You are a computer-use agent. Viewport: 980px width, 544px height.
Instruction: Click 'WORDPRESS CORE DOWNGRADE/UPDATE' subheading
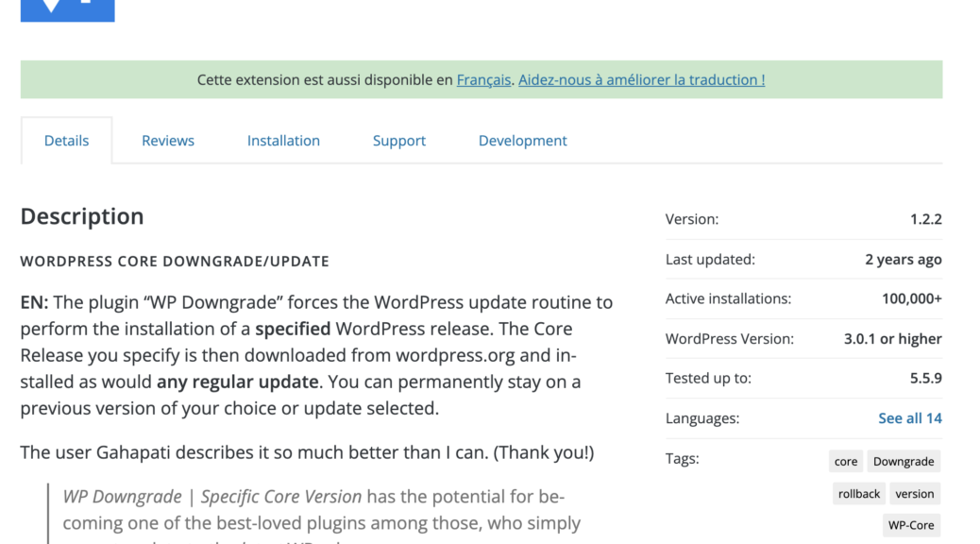coord(175,262)
